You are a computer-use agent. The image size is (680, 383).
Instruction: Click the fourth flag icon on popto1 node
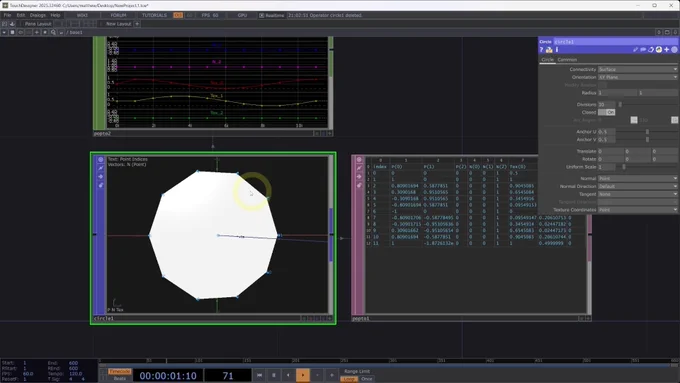(359, 185)
